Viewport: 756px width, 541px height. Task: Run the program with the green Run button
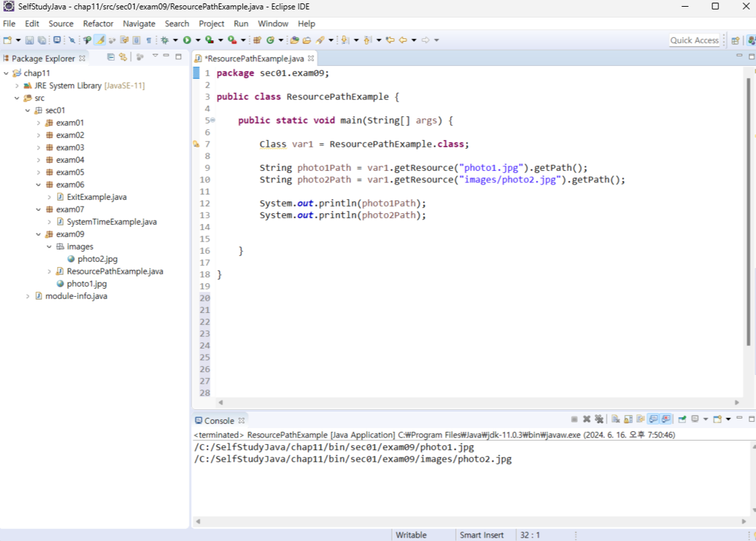click(187, 40)
